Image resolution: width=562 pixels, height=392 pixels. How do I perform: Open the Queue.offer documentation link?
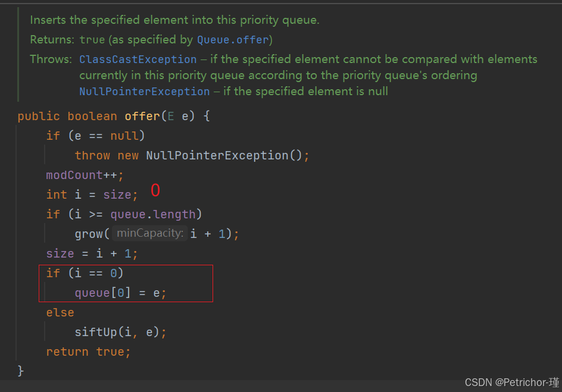(233, 40)
